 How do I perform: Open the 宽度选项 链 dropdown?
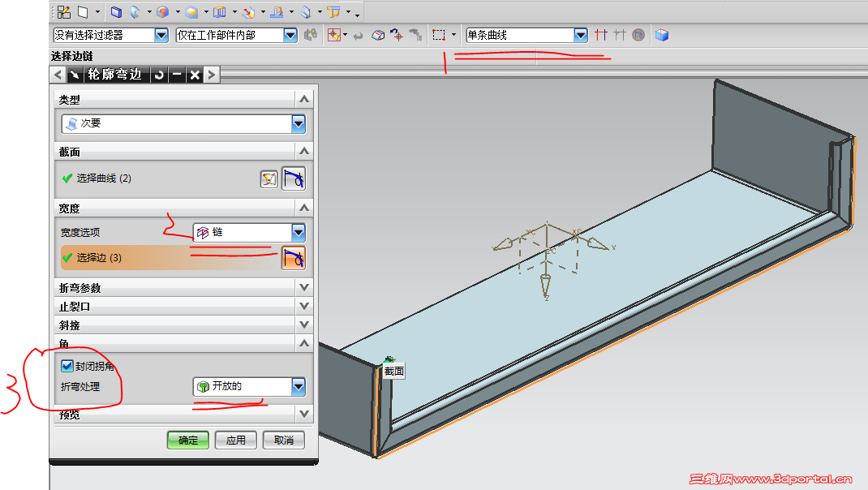pos(299,232)
